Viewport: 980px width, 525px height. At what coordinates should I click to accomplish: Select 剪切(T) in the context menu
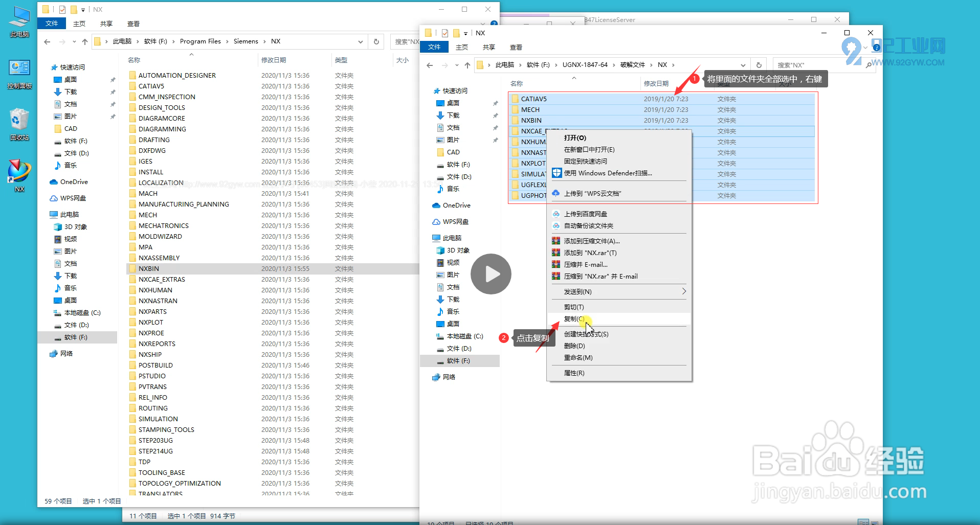(619, 307)
